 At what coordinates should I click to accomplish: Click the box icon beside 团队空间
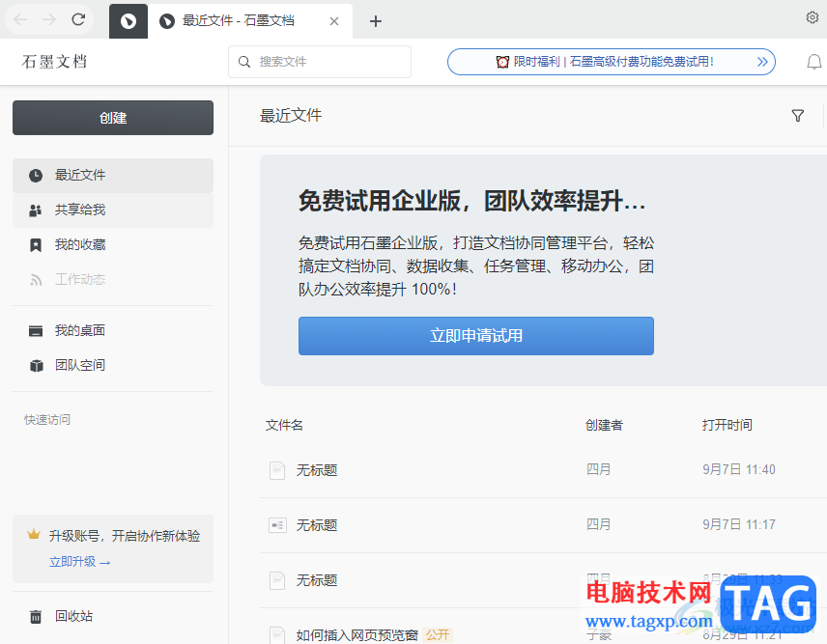click(36, 366)
